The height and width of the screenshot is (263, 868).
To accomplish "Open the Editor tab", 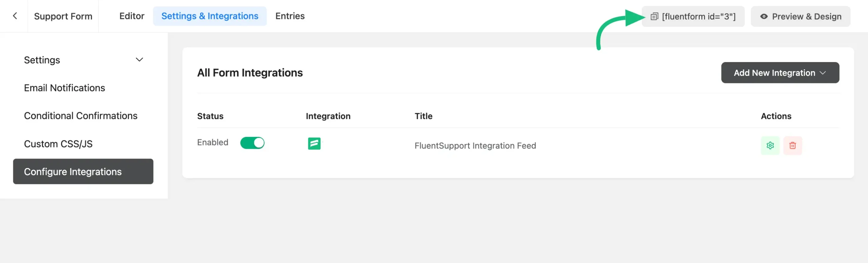I will click(132, 16).
